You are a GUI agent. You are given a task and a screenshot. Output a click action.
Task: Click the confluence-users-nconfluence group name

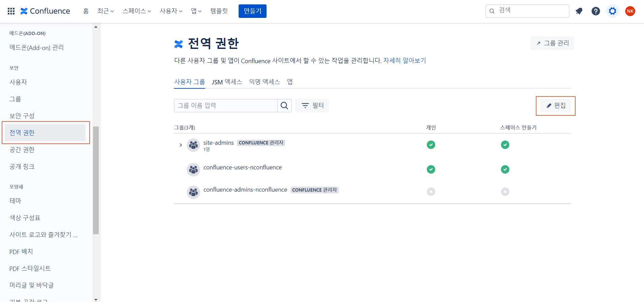click(243, 167)
